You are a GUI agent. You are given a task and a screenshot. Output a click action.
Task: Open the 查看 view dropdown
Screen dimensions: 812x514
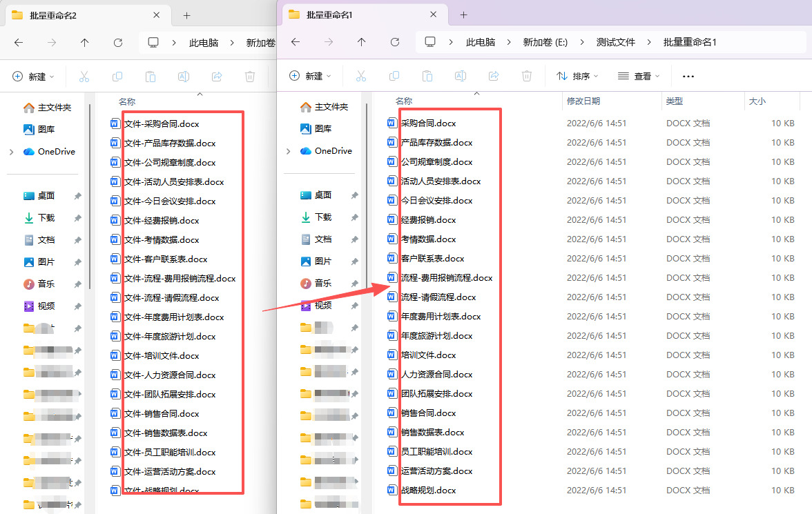click(639, 76)
